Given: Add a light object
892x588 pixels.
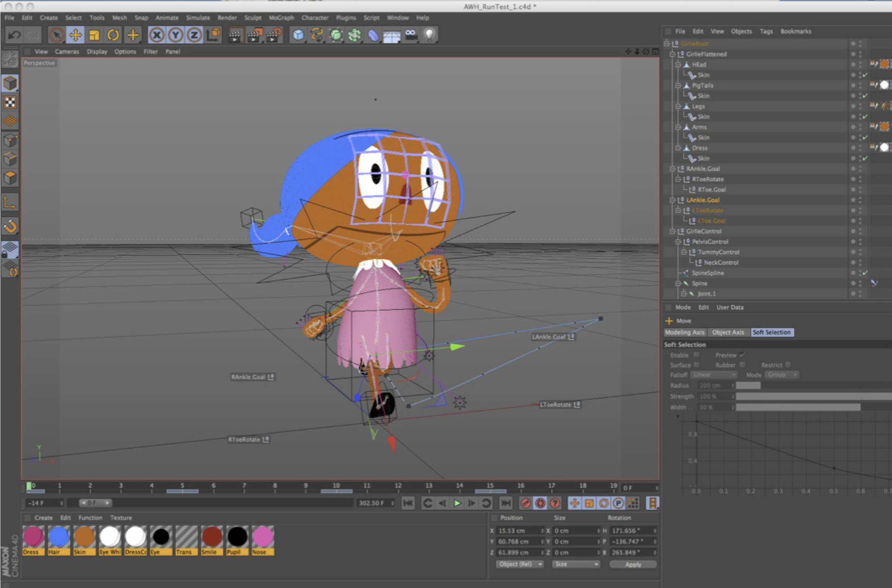Looking at the screenshot, I should coord(429,35).
